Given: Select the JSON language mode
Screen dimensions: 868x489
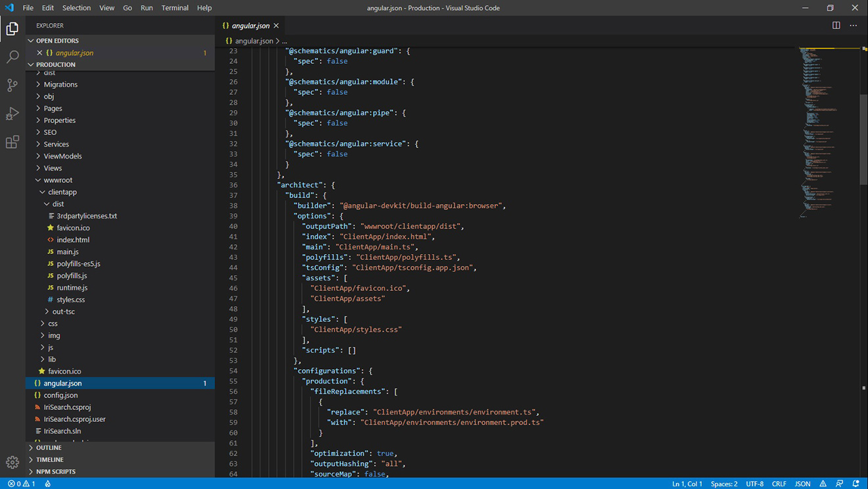Looking at the screenshot, I should point(803,484).
